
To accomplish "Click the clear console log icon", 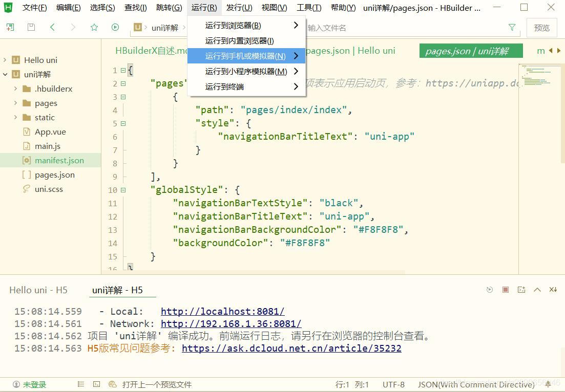I will [x=553, y=290].
